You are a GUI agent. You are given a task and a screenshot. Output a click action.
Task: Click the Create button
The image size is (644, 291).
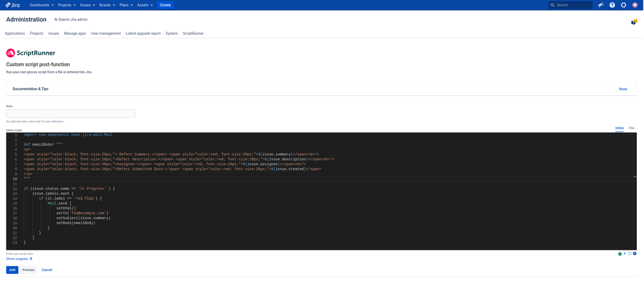click(165, 5)
